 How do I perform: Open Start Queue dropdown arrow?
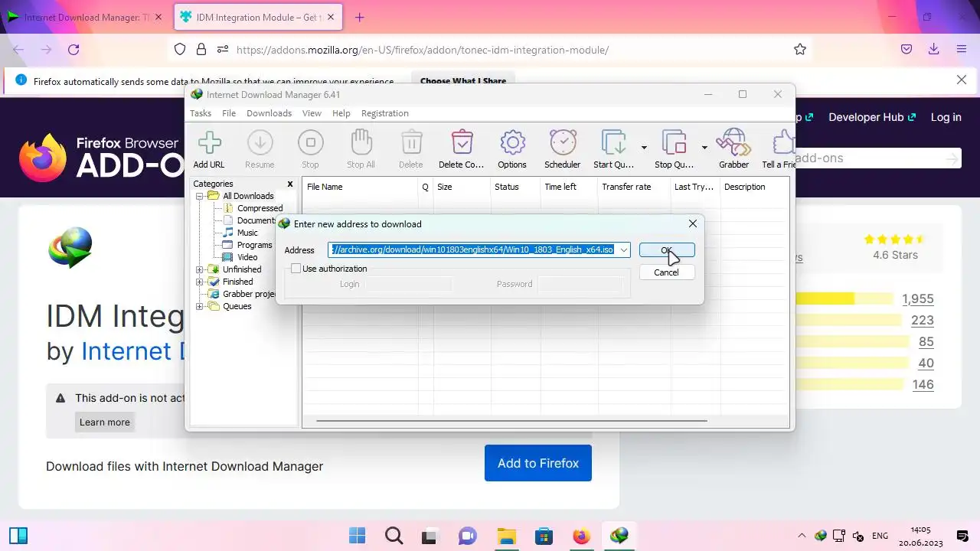(x=644, y=147)
